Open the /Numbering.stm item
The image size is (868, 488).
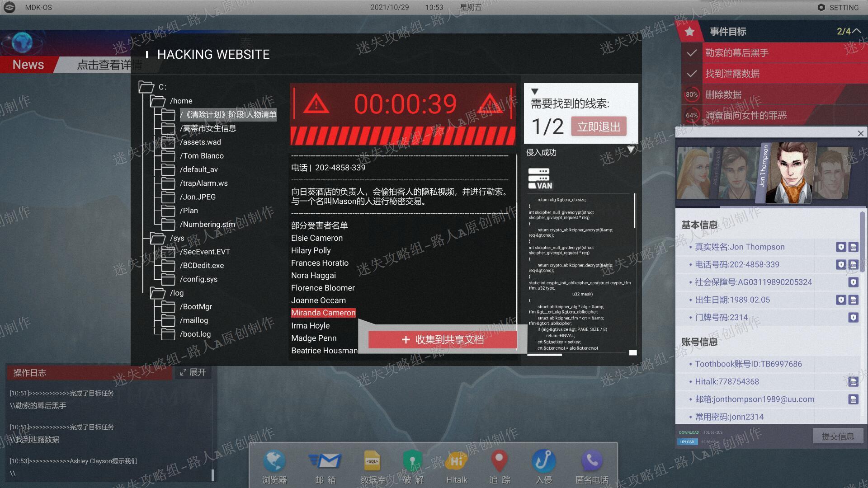point(207,224)
